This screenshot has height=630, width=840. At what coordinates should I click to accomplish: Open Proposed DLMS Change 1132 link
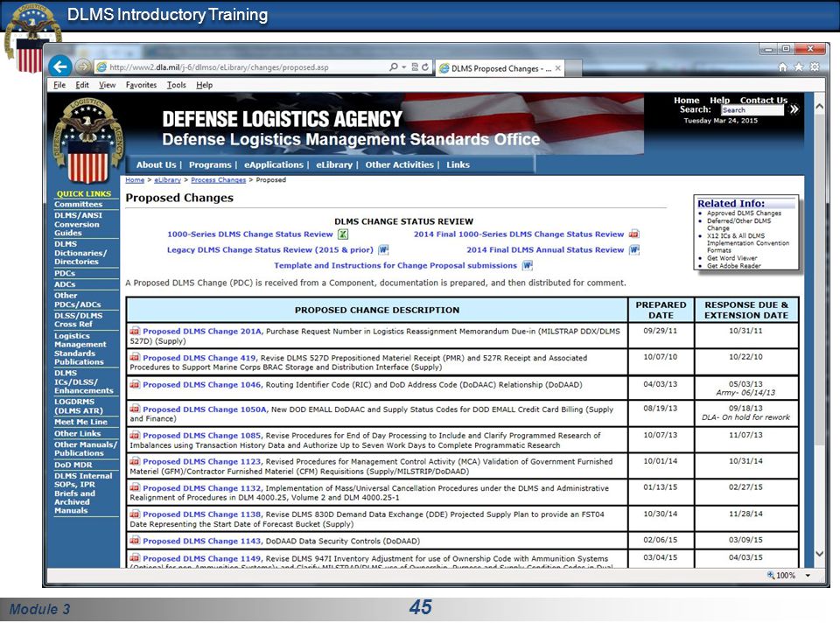pos(202,488)
